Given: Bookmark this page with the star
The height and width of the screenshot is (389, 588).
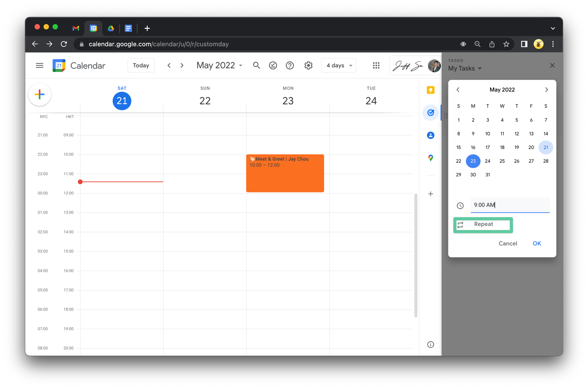Looking at the screenshot, I should [x=506, y=44].
